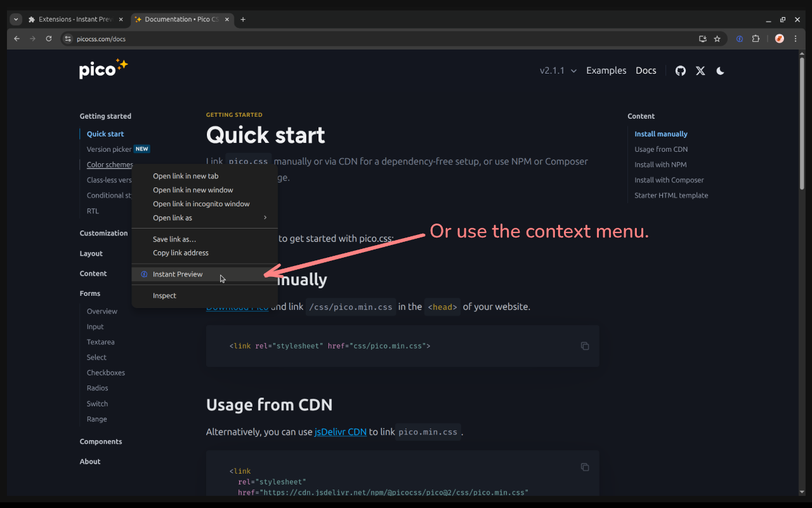Open the profile avatar icon
This screenshot has height=508, width=812.
(780, 39)
